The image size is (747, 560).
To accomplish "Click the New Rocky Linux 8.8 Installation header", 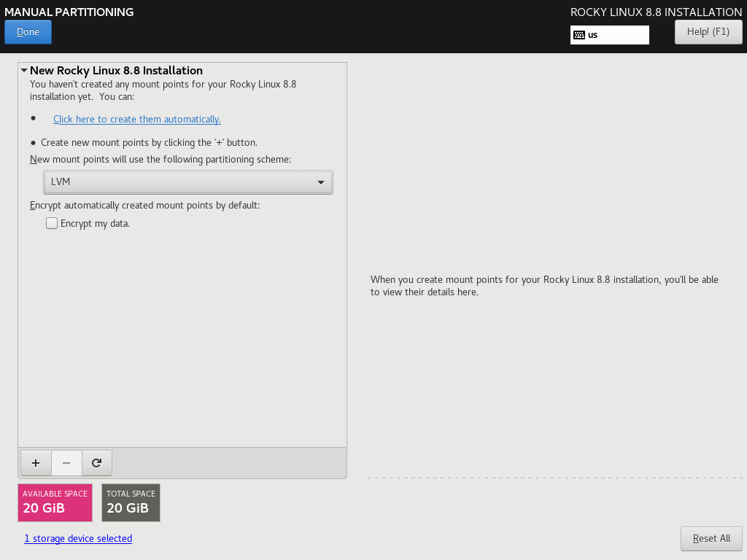I will pos(116,71).
